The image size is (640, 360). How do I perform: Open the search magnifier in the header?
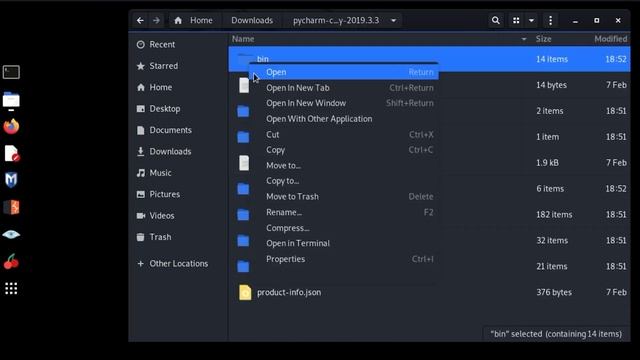click(496, 20)
